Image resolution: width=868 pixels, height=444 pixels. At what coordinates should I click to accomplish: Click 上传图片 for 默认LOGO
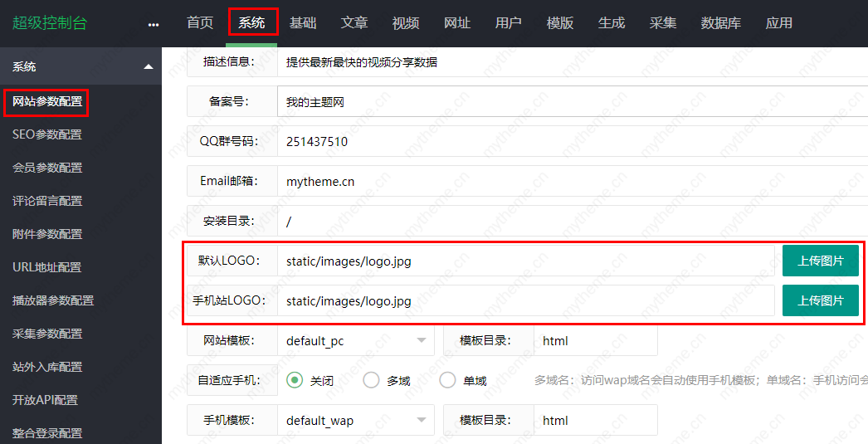[x=820, y=261]
